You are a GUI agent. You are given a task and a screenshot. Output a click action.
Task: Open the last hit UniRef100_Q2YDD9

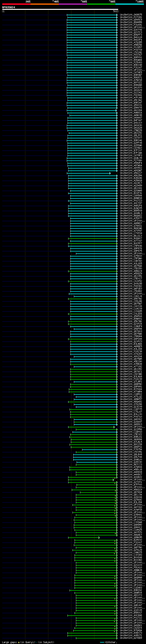(131, 638)
